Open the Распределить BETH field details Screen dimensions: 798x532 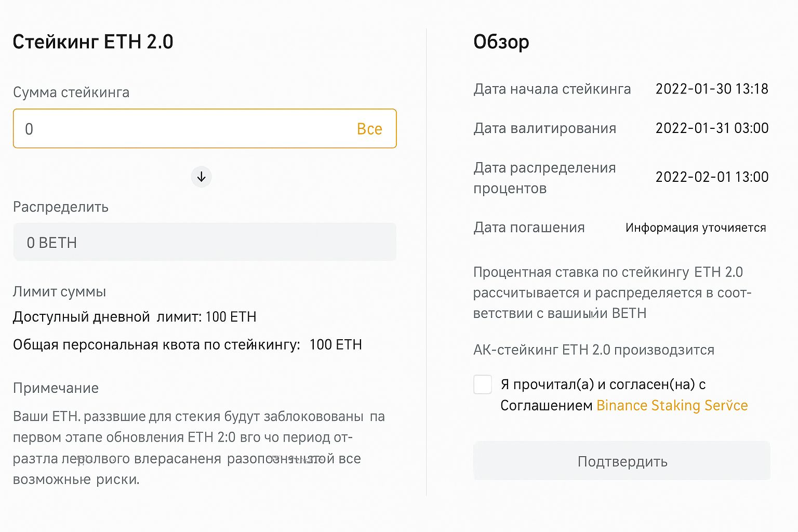(204, 242)
